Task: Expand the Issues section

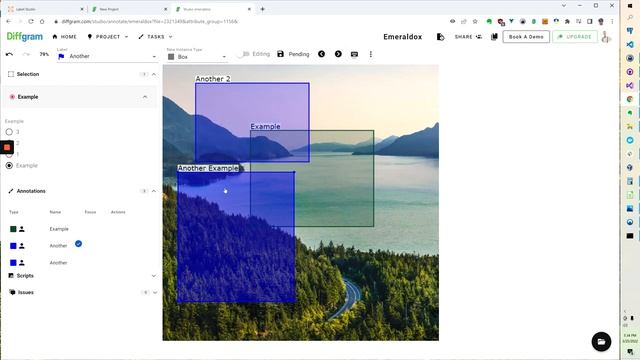Action: point(155,293)
